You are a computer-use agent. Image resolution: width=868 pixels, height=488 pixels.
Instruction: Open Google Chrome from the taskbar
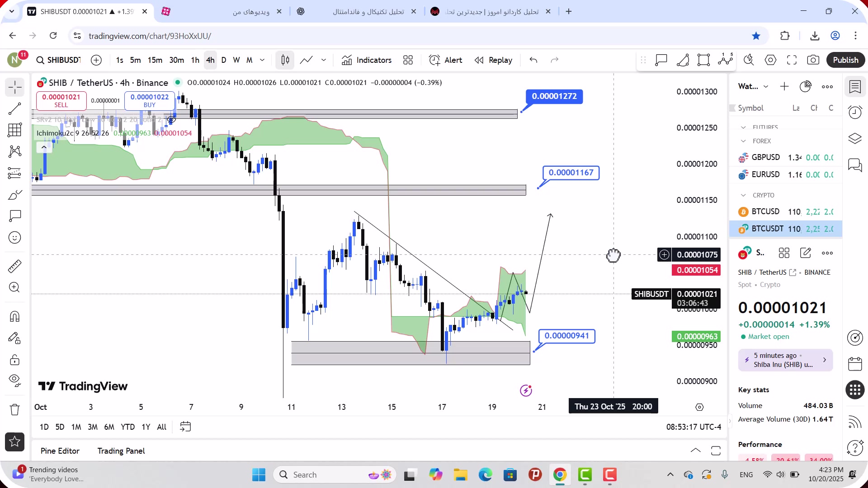point(560,475)
